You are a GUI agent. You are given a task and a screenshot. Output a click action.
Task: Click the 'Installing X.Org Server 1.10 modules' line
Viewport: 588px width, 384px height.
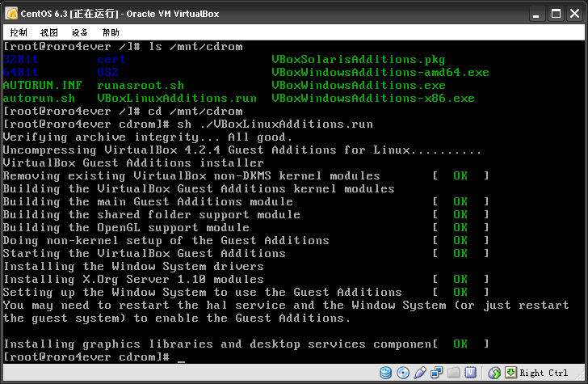click(x=133, y=280)
